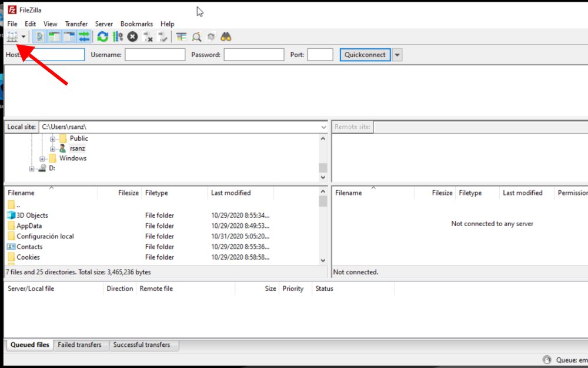Reconnect to the last used server
The height and width of the screenshot is (368, 588).
coord(163,37)
